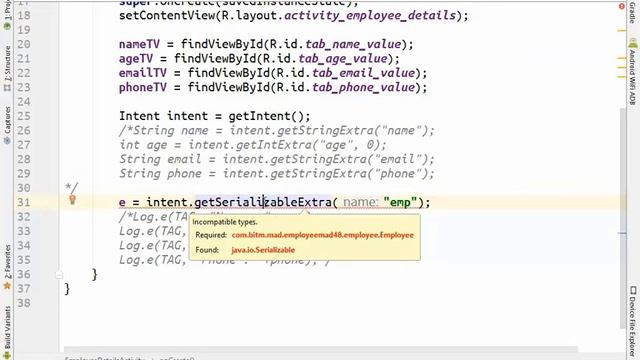
Task: Click tab_phone_value on line 23
Action: (x=363, y=87)
